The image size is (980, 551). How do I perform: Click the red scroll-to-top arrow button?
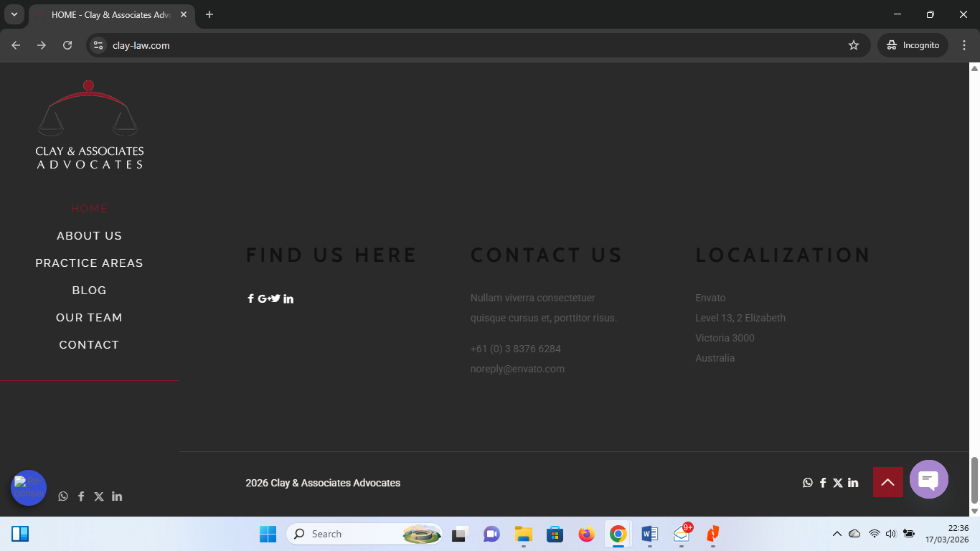tap(887, 482)
